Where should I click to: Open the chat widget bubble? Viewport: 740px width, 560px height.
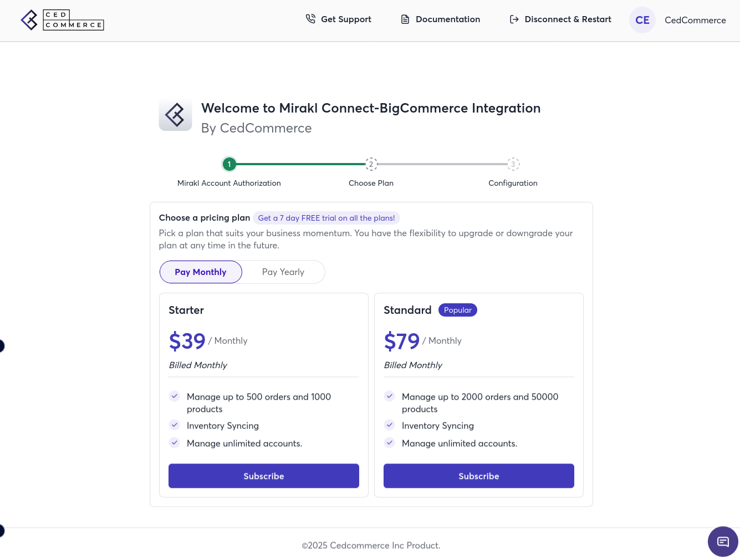[723, 541]
